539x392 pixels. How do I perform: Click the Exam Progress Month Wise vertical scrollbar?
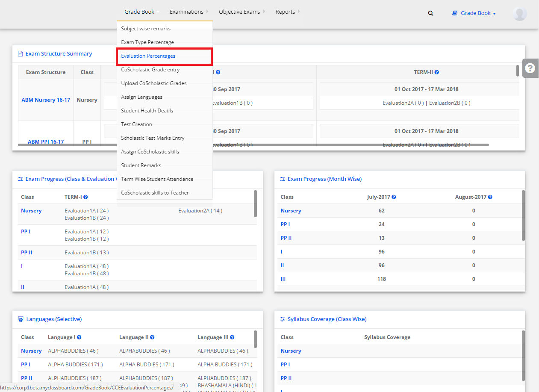click(523, 215)
